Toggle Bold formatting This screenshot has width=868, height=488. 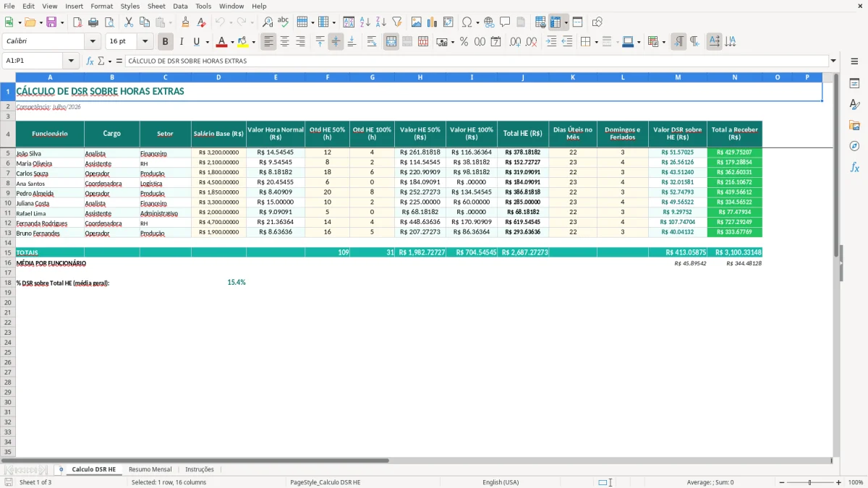point(166,42)
